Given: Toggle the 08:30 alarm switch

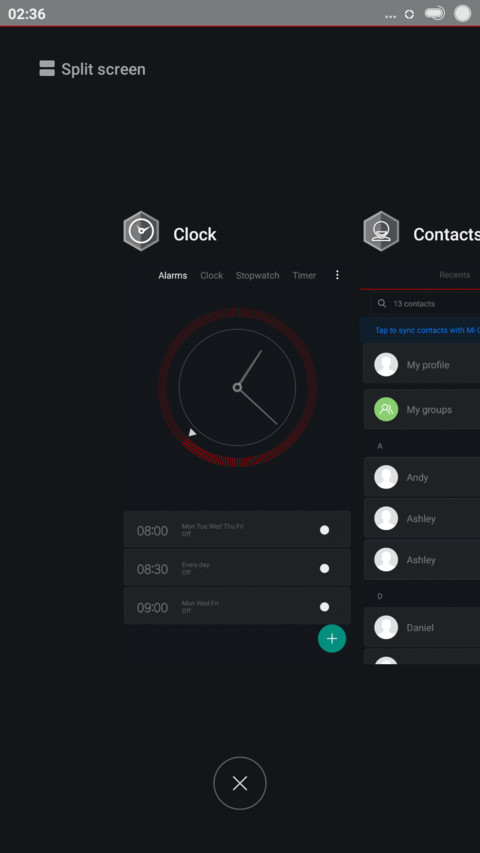Looking at the screenshot, I should point(324,568).
